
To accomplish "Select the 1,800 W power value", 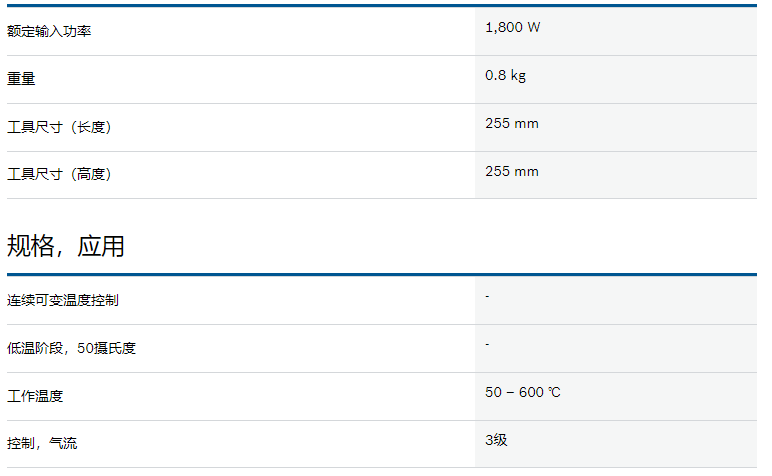I will pos(513,28).
